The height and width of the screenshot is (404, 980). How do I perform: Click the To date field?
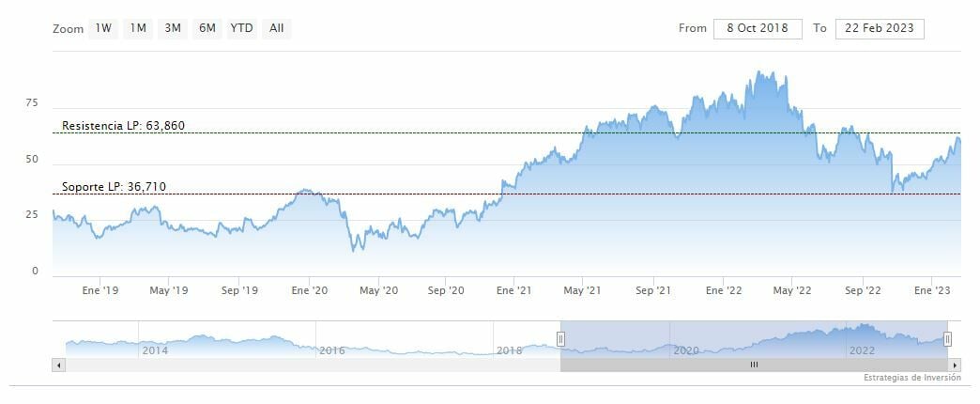point(880,28)
